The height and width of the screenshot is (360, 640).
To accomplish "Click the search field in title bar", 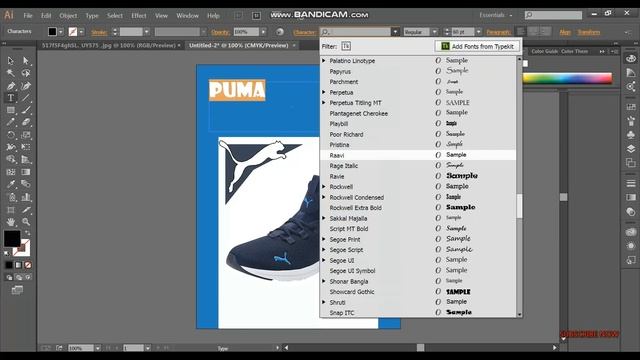I will 553,15.
